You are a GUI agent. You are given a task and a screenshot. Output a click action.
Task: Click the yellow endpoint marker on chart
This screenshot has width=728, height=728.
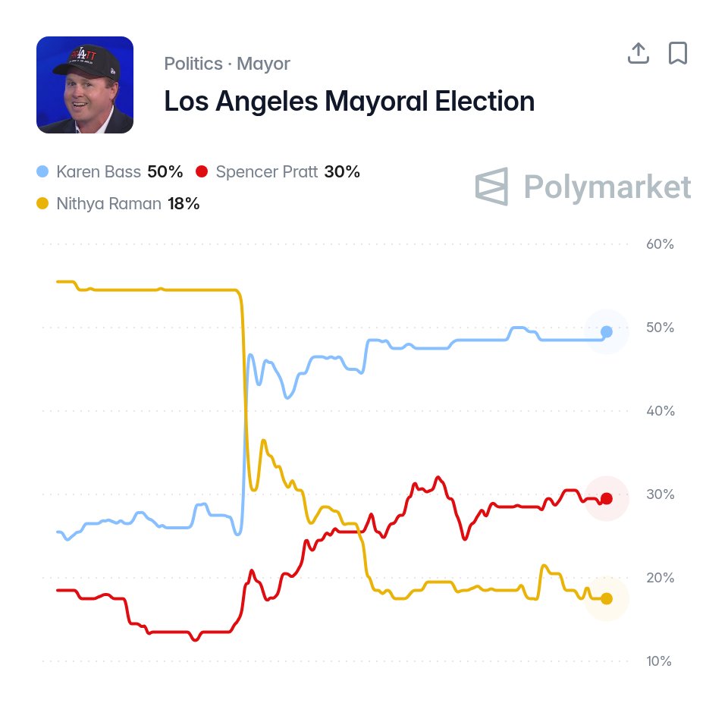607,599
